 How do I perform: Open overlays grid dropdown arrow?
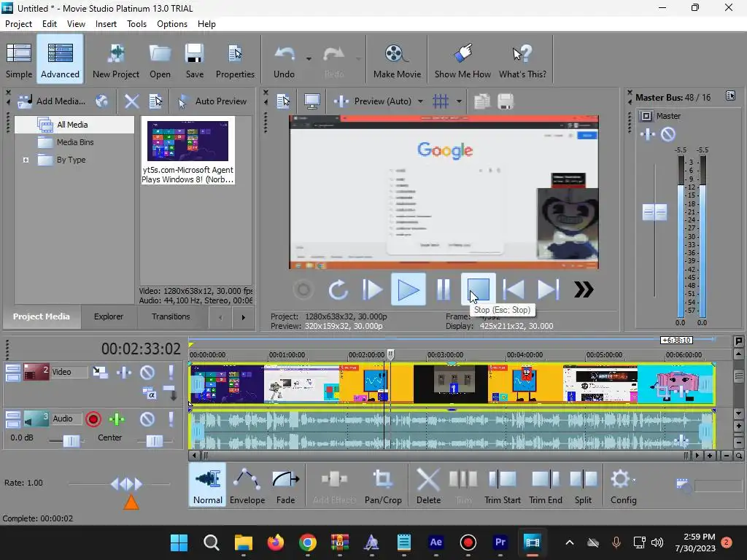coord(459,101)
